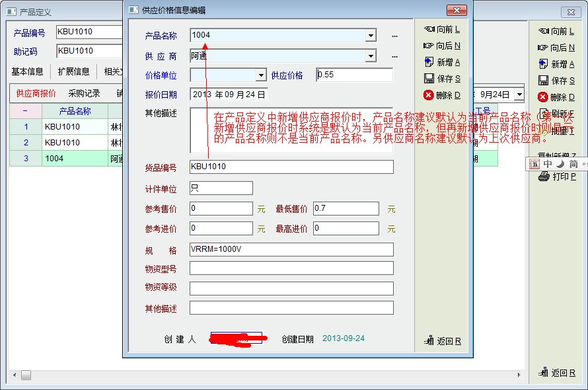Viewport: 588px width, 390px height.
Task: Open the 采购记录 tab
Action: click(x=85, y=94)
